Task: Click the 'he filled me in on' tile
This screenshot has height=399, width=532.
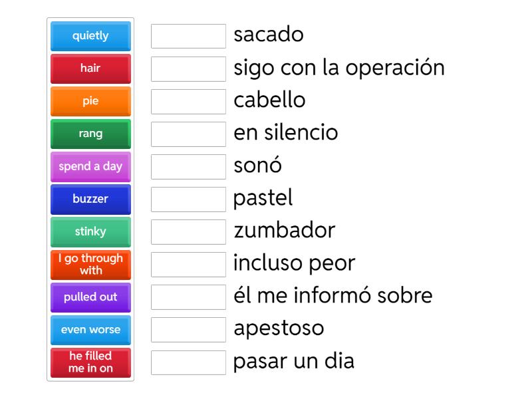Action: tap(90, 362)
